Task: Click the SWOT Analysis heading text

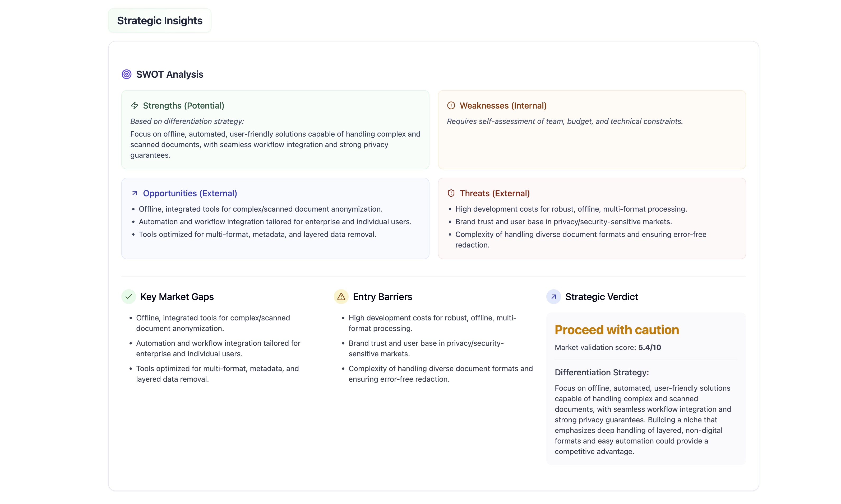Action: click(170, 74)
